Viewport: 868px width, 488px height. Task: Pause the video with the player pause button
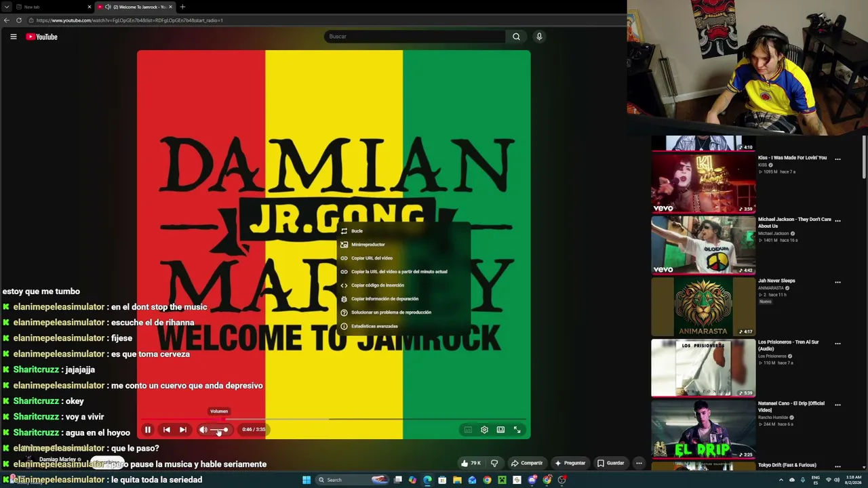coord(148,430)
